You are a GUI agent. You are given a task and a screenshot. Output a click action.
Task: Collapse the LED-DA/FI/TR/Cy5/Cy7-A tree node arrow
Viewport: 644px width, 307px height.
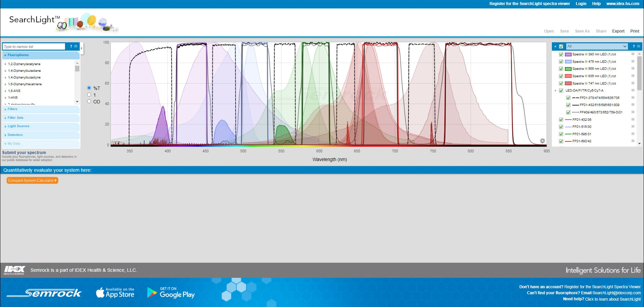click(x=555, y=91)
